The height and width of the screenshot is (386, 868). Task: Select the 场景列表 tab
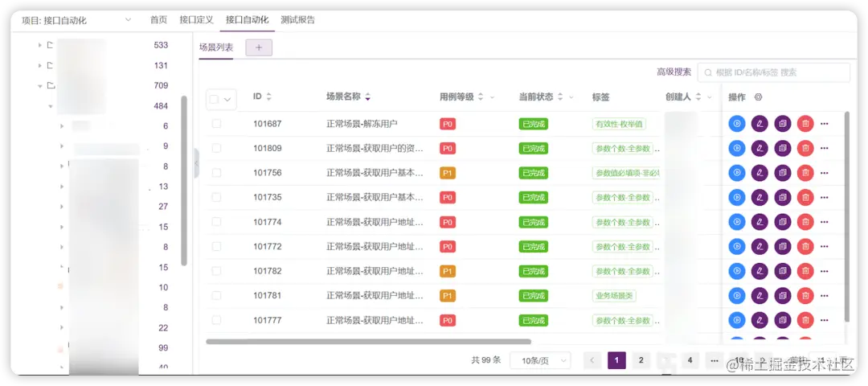coord(216,47)
